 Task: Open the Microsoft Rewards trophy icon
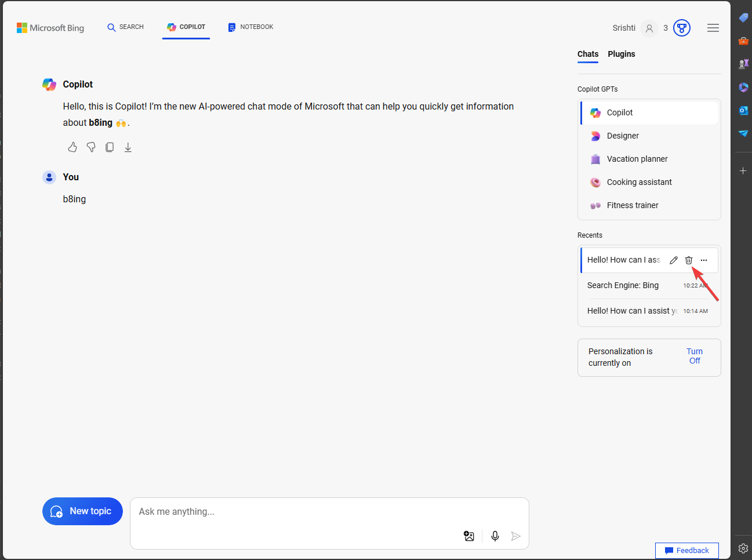pyautogui.click(x=682, y=28)
